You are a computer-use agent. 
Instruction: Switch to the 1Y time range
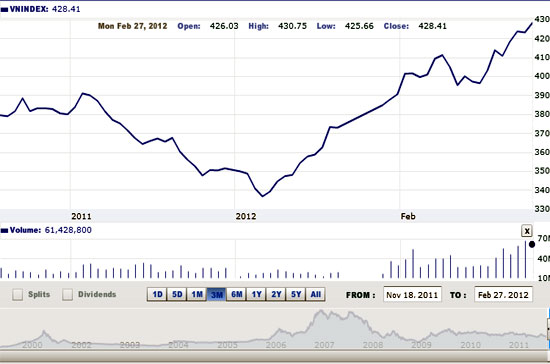click(x=256, y=294)
